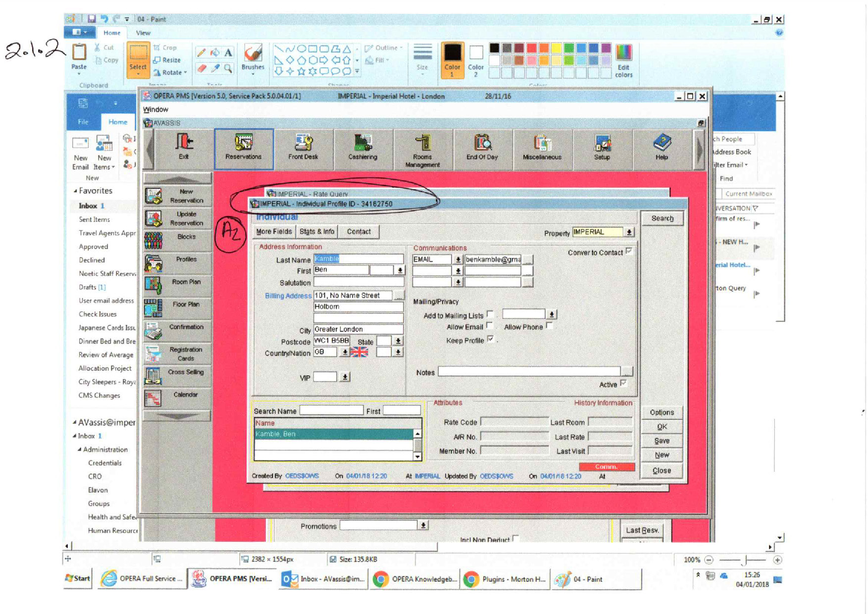Click the Last Name field

point(358,258)
